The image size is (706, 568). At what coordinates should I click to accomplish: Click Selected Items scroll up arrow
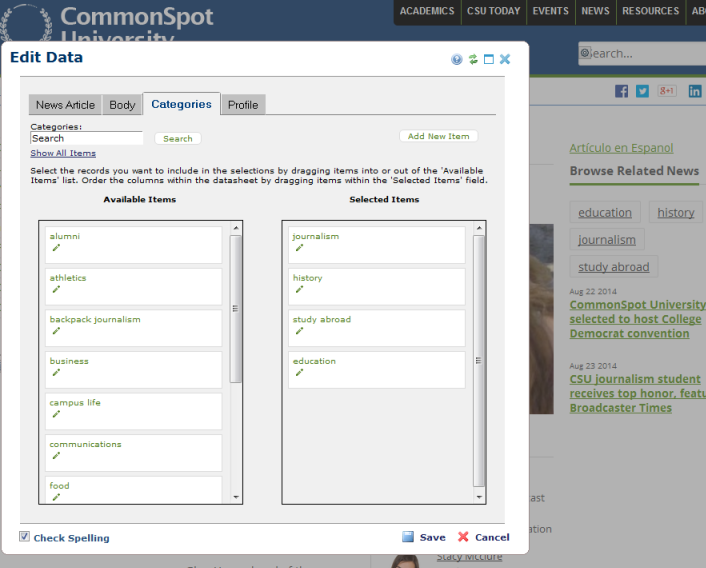(x=479, y=228)
